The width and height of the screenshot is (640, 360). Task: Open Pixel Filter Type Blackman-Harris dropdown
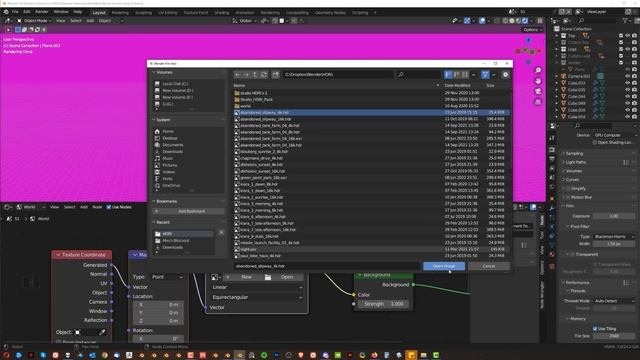pyautogui.click(x=614, y=237)
